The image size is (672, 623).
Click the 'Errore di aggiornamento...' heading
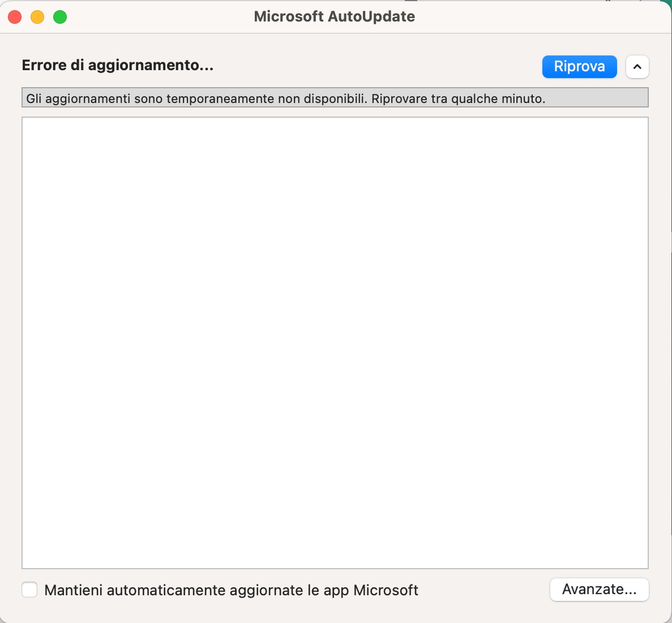click(117, 65)
